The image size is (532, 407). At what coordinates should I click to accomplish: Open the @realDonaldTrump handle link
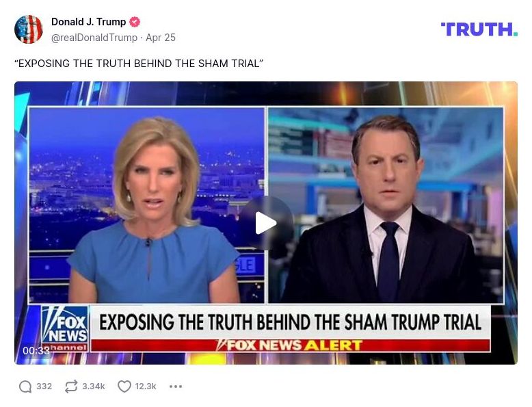tap(94, 38)
